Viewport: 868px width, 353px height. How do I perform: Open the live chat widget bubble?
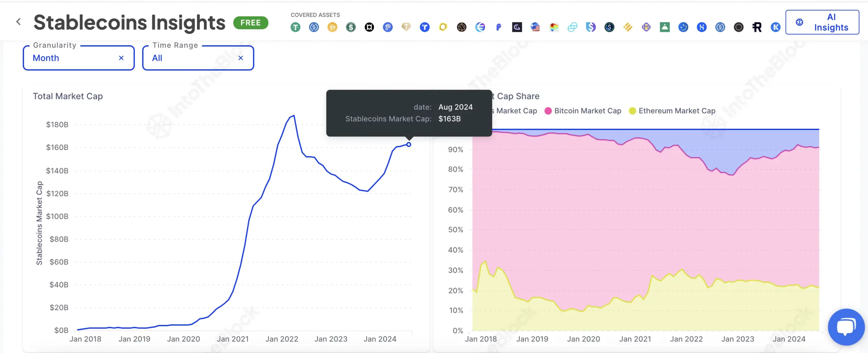coord(846,327)
